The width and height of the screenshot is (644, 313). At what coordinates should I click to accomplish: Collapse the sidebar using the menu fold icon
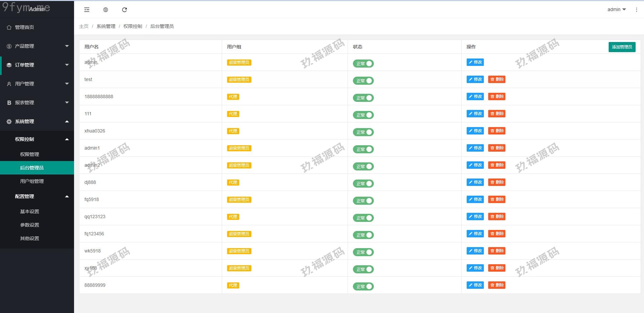coord(87,10)
